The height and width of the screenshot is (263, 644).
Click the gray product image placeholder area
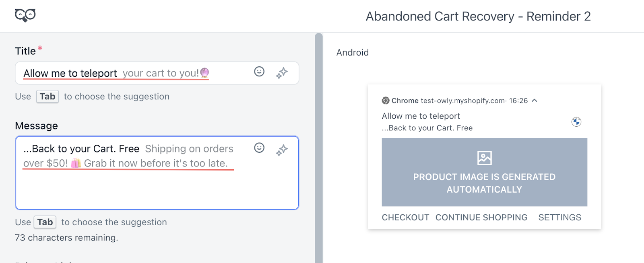point(484,172)
